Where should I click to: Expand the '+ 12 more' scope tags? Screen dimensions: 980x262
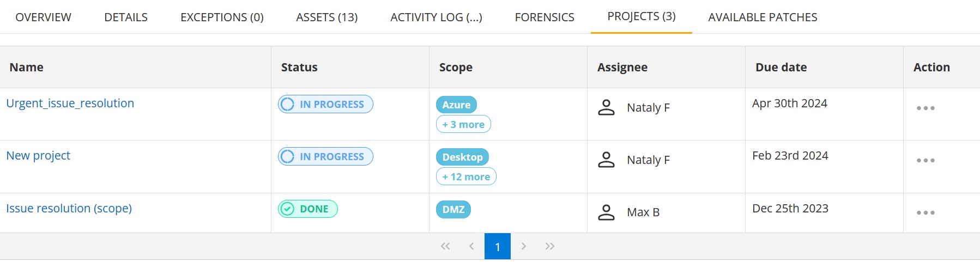[x=466, y=176]
